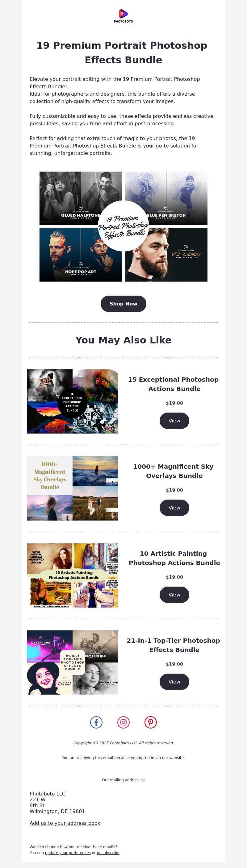This screenshot has width=247, height=868.
Task: Open the update your preferences link
Action: [68, 853]
